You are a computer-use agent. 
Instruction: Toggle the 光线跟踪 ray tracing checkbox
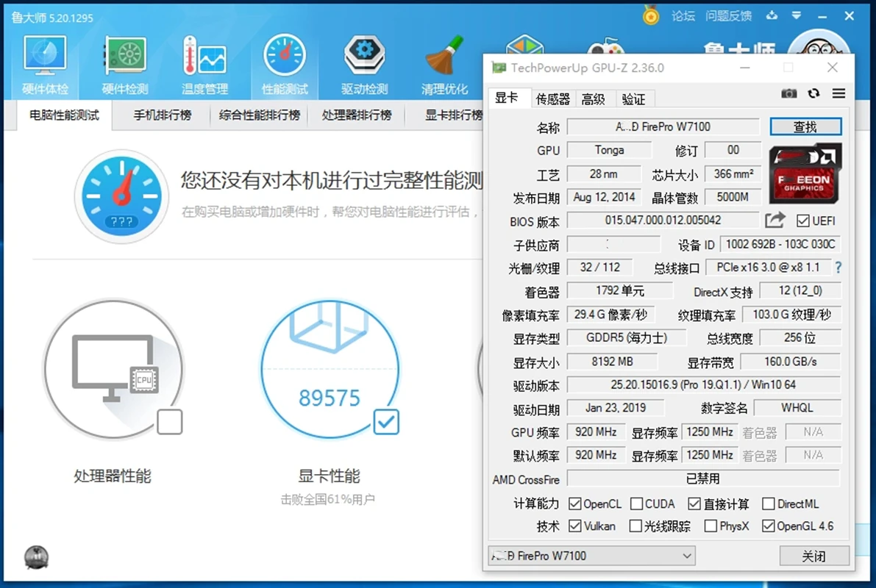click(635, 526)
